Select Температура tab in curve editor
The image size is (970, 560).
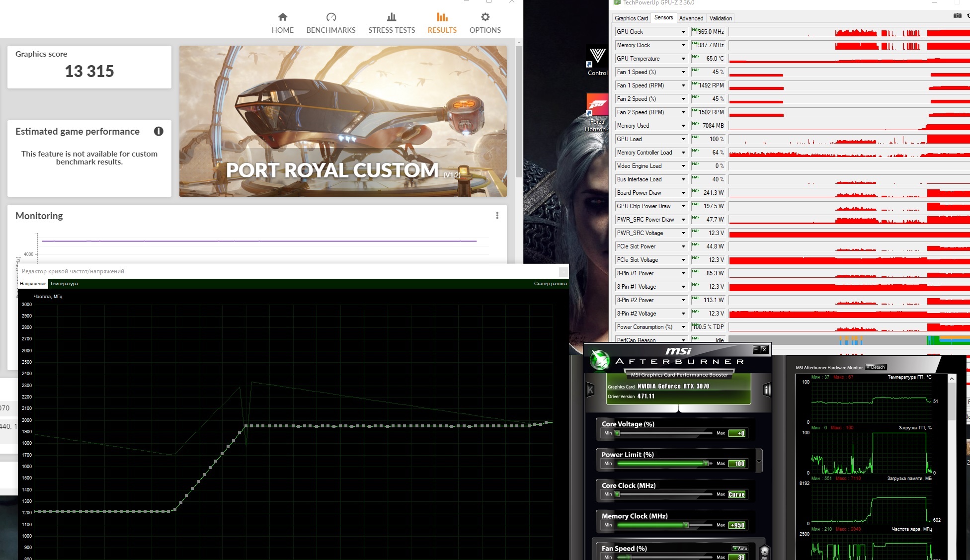64,284
